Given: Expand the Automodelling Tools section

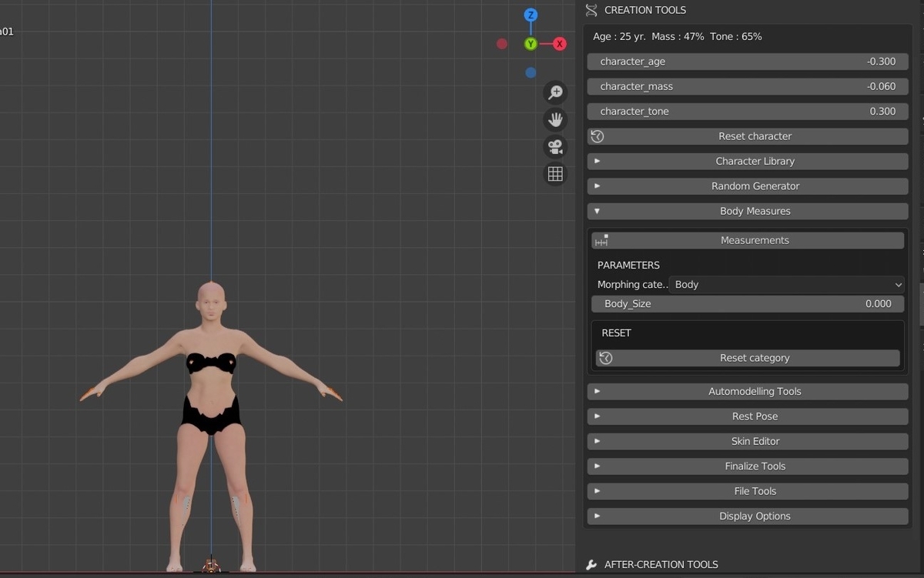Looking at the screenshot, I should (x=748, y=391).
